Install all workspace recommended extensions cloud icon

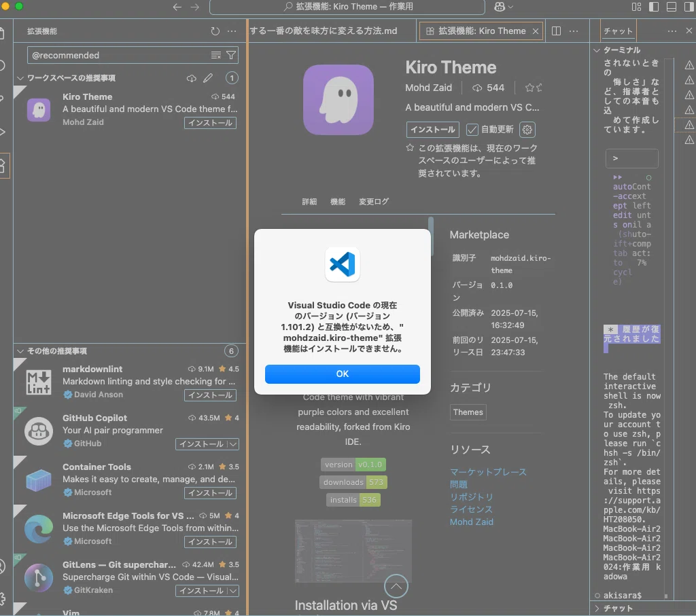coord(191,78)
